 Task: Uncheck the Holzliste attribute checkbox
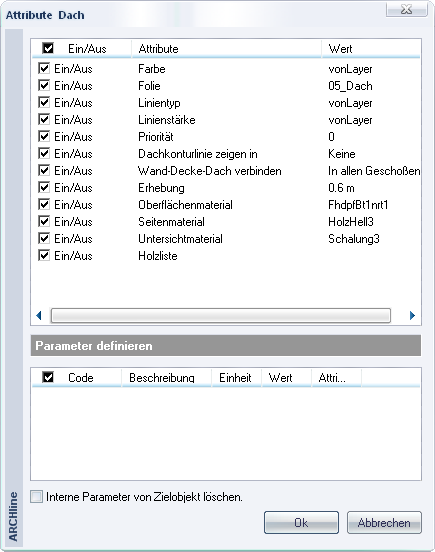(x=44, y=255)
